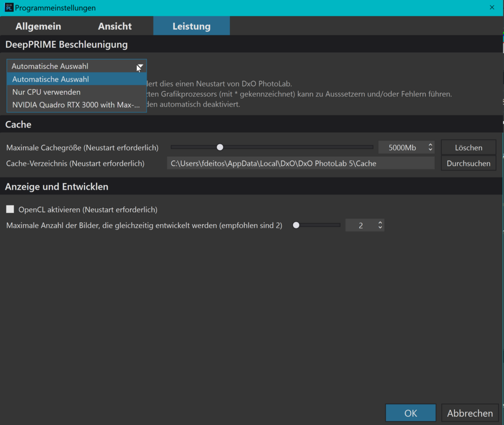Click the Cache section header
This screenshot has height=425, width=504.
pyautogui.click(x=18, y=125)
